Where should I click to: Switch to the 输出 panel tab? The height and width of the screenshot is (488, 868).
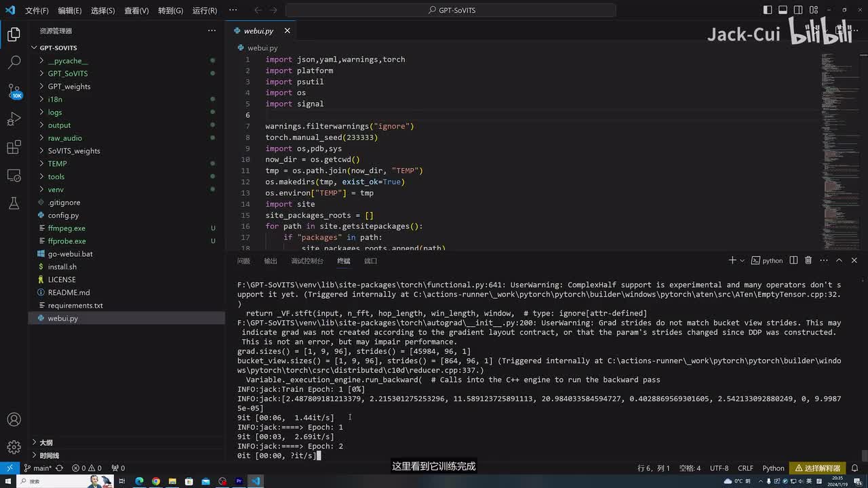[271, 261]
